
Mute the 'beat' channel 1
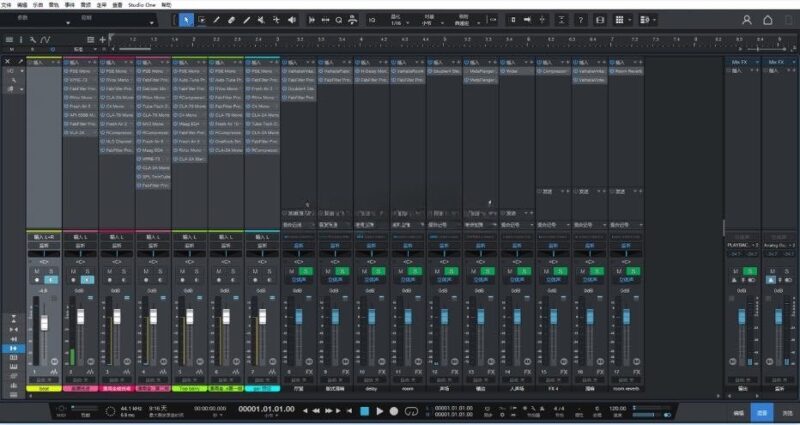(x=37, y=271)
